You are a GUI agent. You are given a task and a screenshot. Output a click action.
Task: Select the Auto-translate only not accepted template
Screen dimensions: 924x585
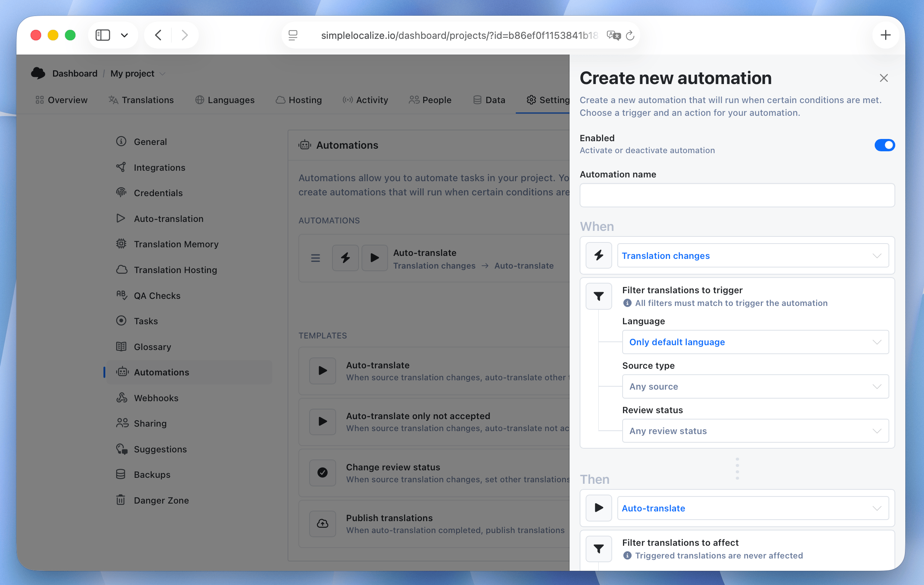point(434,421)
